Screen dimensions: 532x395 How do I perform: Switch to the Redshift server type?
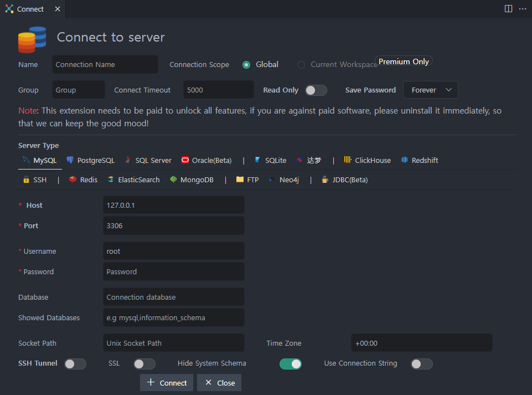coord(420,160)
